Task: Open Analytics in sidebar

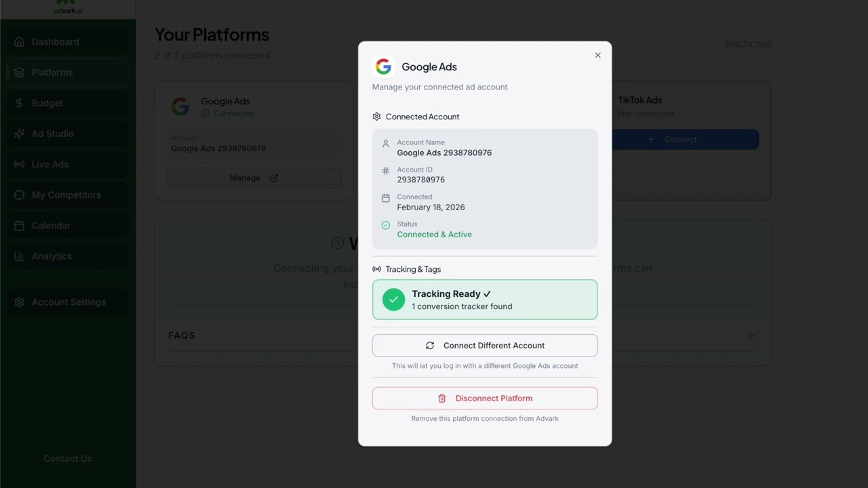Action: (x=68, y=256)
